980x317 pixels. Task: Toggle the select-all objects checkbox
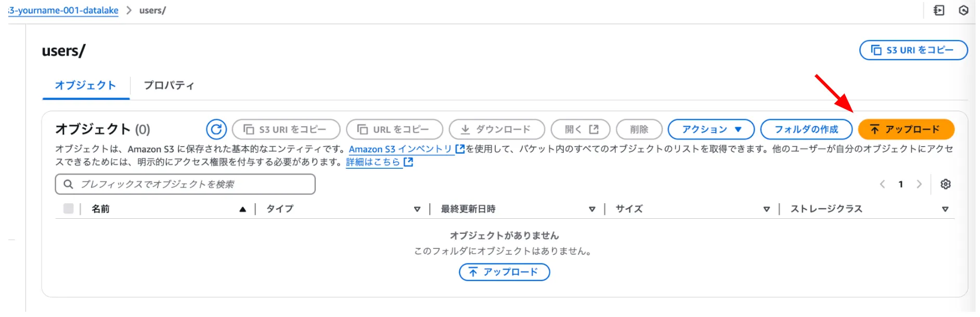coord(68,208)
